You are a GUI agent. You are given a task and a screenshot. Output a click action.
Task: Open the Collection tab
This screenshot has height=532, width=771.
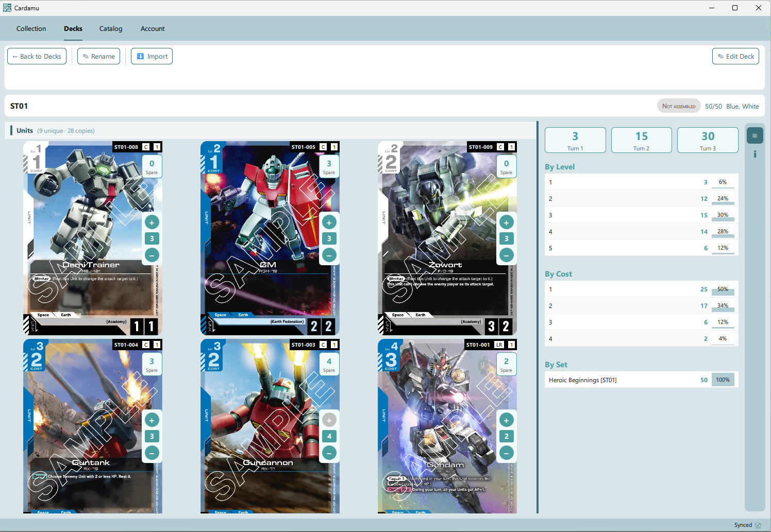[31, 29]
